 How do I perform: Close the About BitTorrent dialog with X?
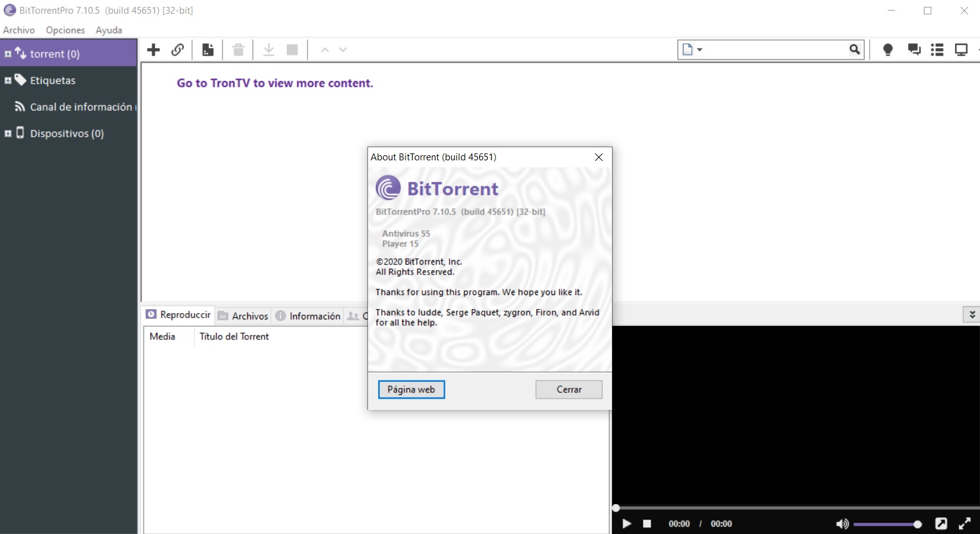pos(599,157)
